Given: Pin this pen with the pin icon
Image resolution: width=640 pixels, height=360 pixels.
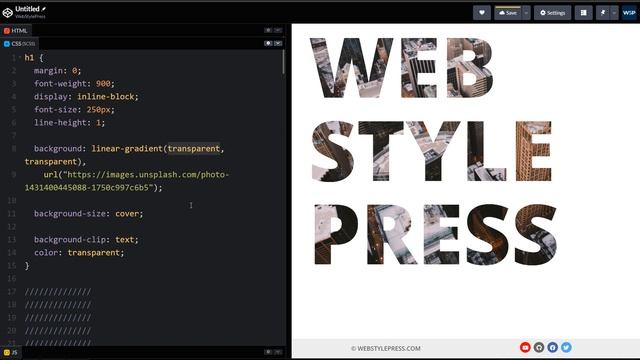Looking at the screenshot, I should 603,13.
